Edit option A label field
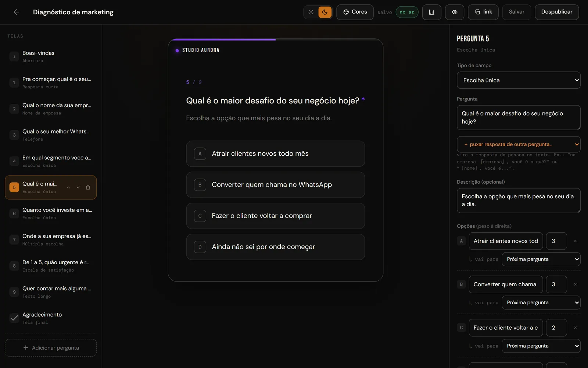The height and width of the screenshot is (368, 588). pyautogui.click(x=506, y=241)
